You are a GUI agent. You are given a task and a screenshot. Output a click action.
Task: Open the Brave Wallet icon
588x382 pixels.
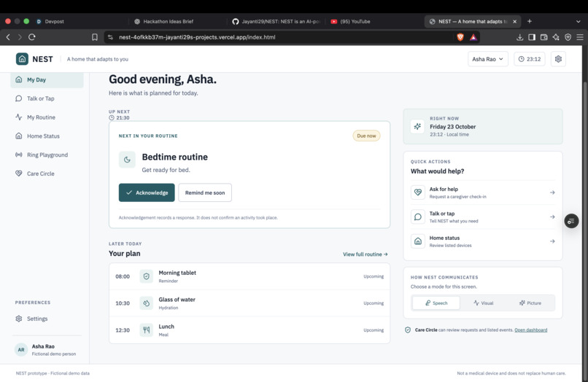pos(543,37)
